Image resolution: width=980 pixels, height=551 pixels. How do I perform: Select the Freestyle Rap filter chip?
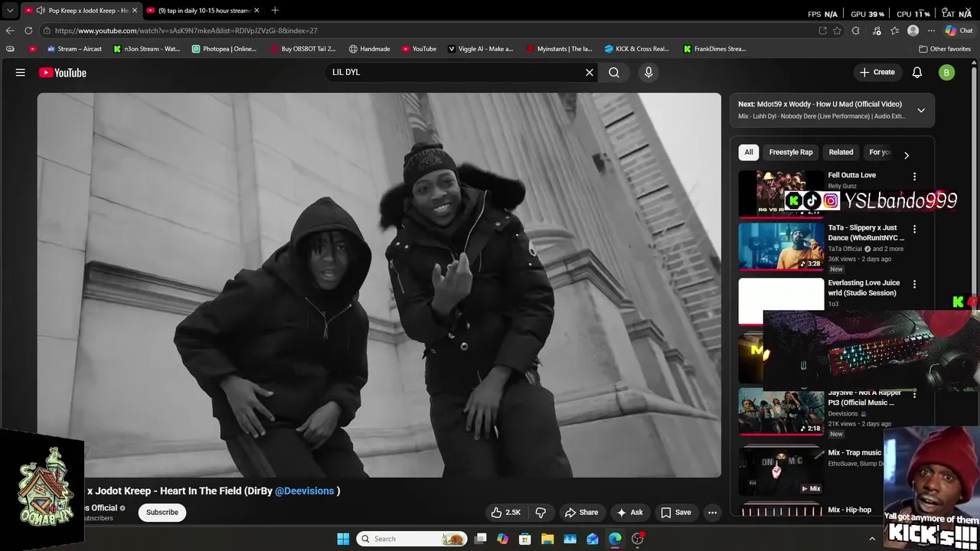[791, 152]
